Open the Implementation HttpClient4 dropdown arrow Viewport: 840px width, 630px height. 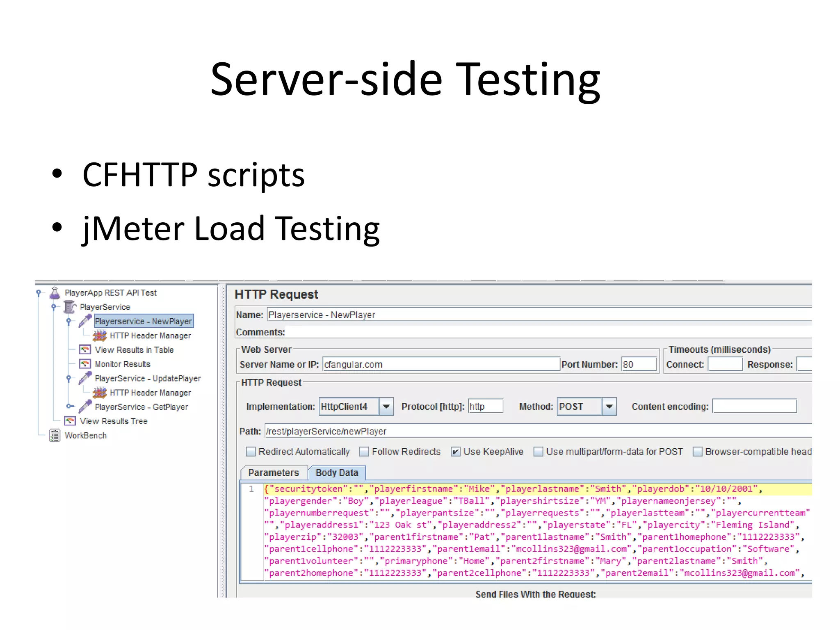(x=386, y=406)
